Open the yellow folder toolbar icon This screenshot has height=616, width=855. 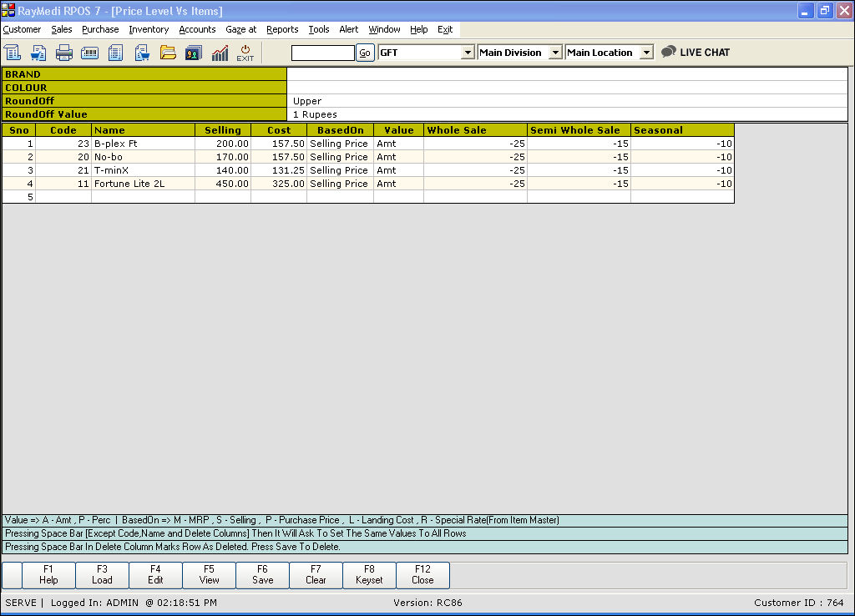tap(168, 53)
